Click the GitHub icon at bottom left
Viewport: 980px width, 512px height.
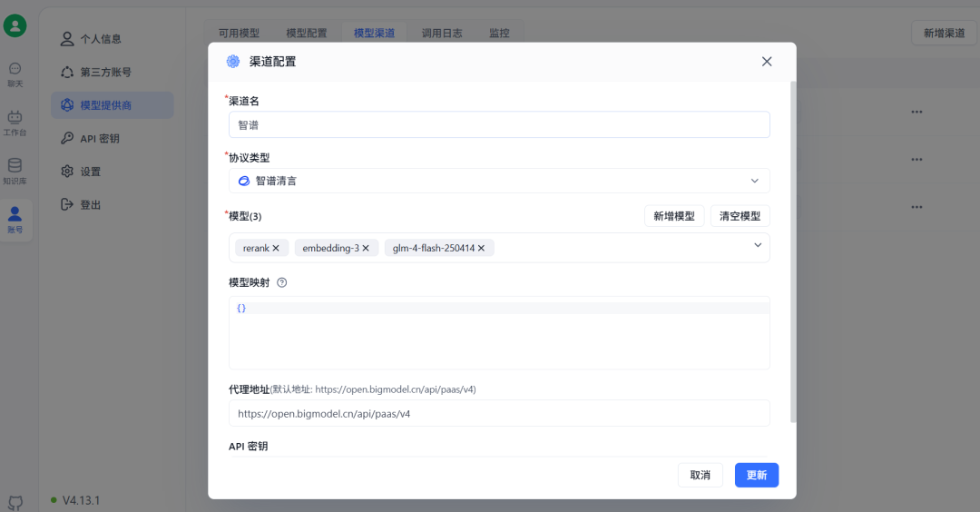[15, 502]
